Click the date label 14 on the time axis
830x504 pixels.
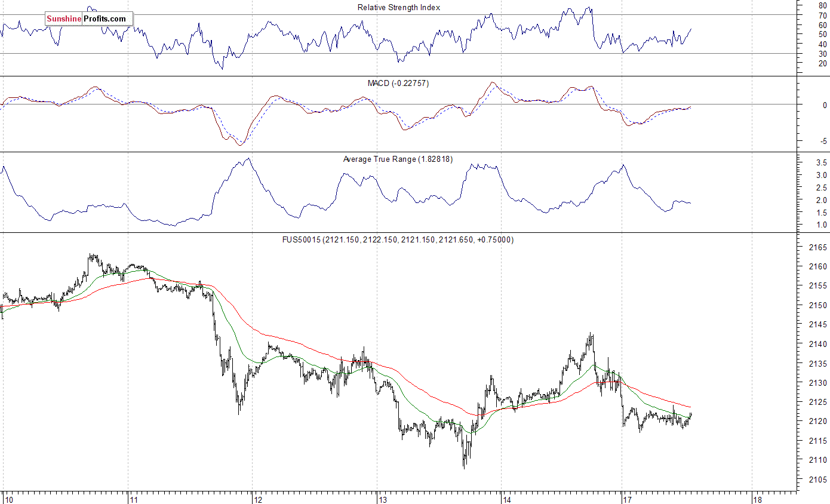[508, 499]
